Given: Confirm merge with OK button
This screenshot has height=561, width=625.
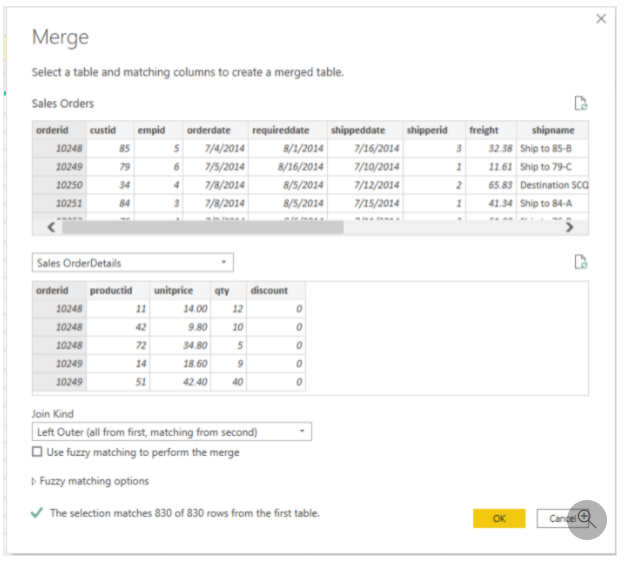Looking at the screenshot, I should click(499, 518).
